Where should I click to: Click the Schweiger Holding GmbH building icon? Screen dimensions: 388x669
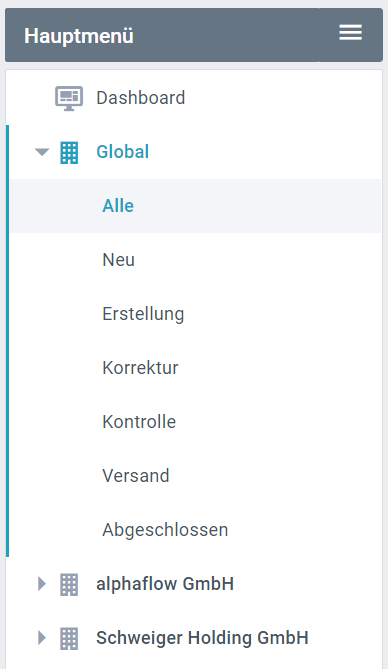69,638
